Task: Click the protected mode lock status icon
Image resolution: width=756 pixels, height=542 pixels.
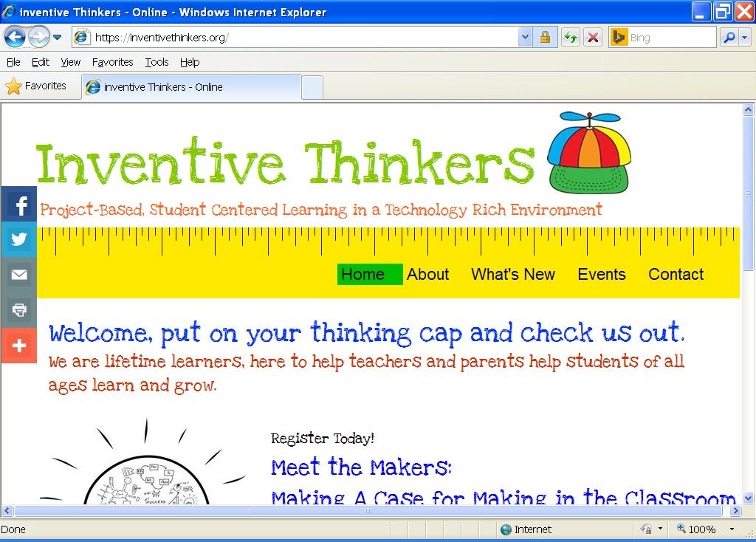Action: pyautogui.click(x=646, y=529)
